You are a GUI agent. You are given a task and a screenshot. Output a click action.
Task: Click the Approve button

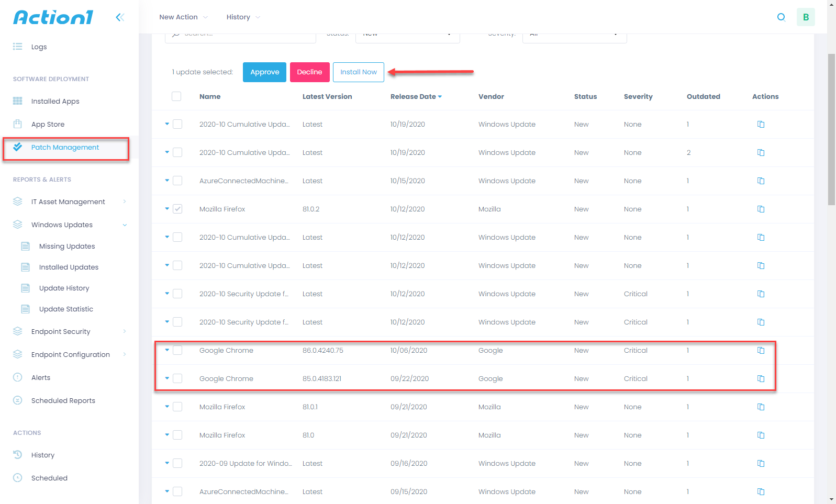click(x=264, y=72)
